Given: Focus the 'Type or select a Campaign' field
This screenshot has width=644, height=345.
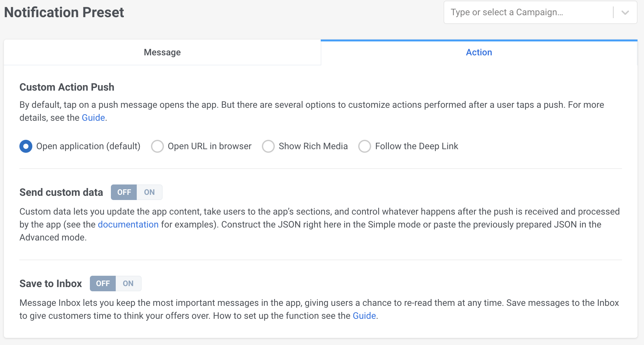Looking at the screenshot, I should coord(527,13).
